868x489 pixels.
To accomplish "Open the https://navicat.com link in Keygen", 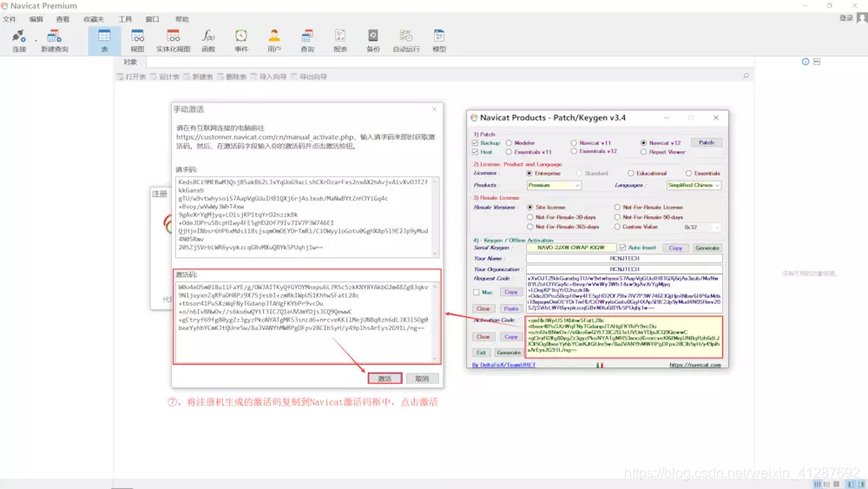I will (695, 365).
